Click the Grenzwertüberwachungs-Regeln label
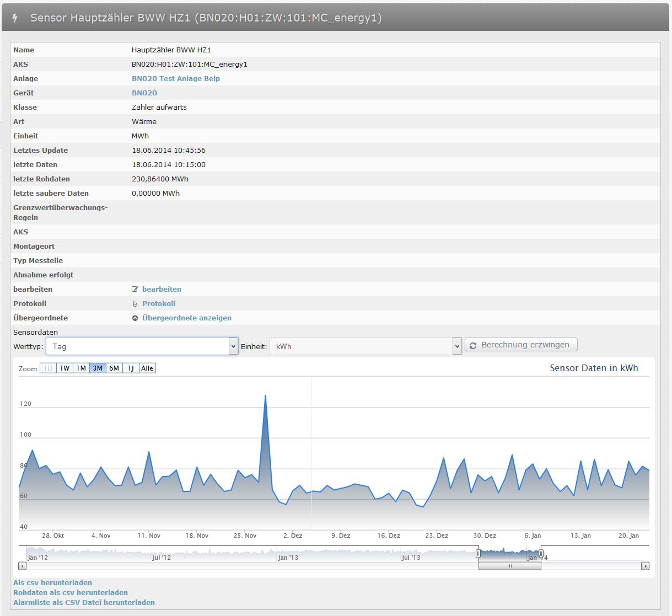This screenshot has width=672, height=616. [x=61, y=212]
